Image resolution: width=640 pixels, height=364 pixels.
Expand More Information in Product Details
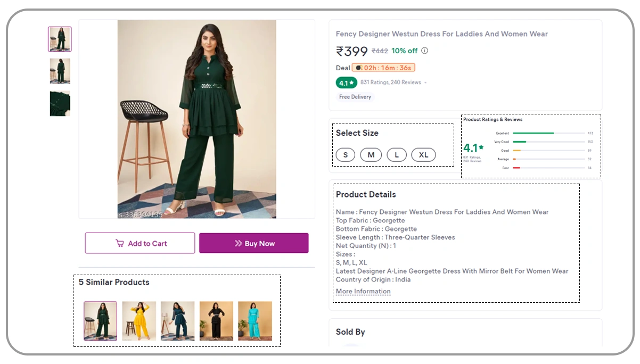(x=363, y=291)
